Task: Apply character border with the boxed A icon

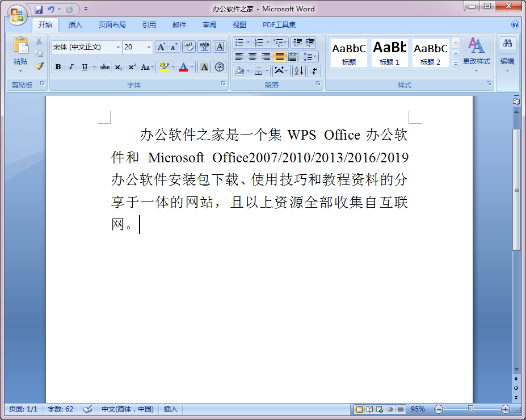Action: [x=220, y=47]
